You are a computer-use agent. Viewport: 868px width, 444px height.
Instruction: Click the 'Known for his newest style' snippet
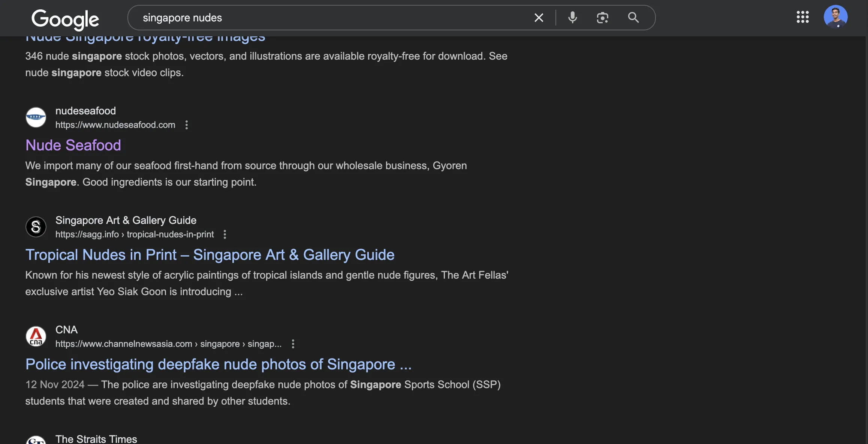coord(266,283)
